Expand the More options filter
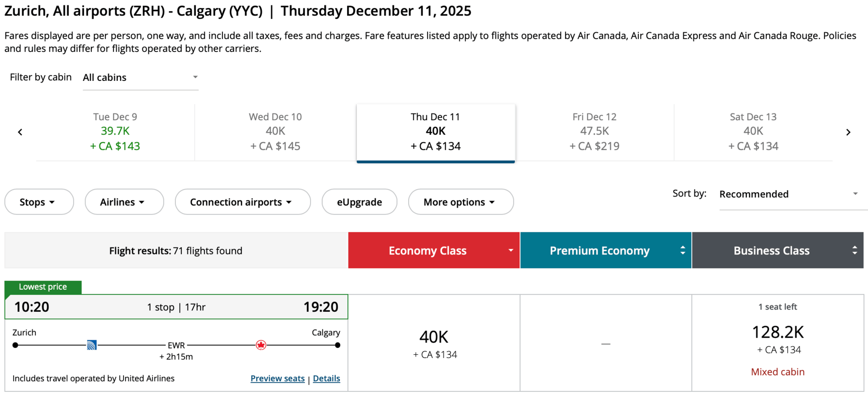 tap(460, 202)
